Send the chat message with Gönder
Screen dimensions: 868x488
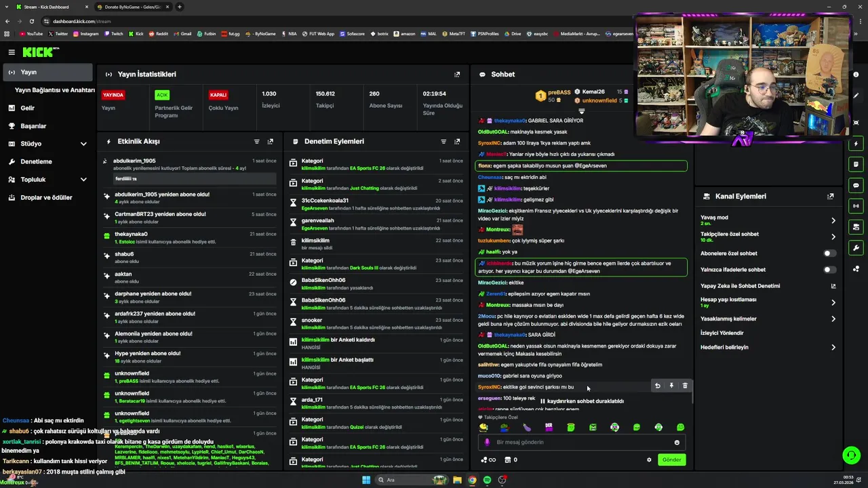[x=671, y=460]
